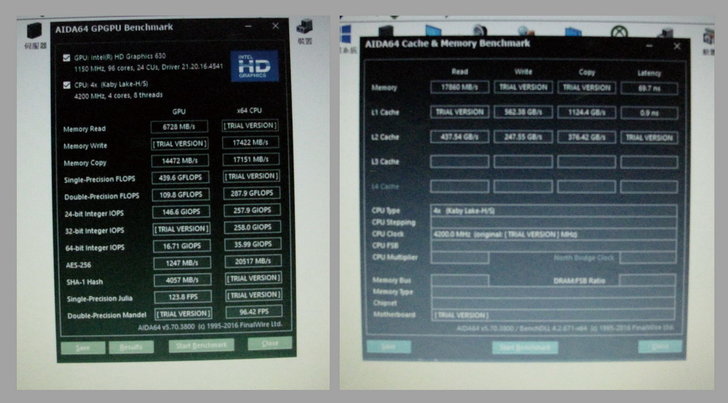728x403 pixels.
Task: Click the L1 Cache Write 562.38 GB/s field
Action: pyautogui.click(x=523, y=112)
